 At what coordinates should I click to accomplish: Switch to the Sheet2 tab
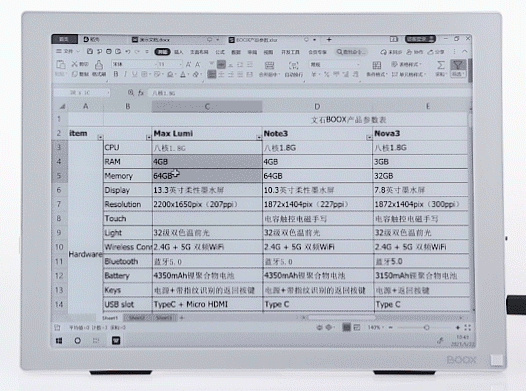pos(137,318)
